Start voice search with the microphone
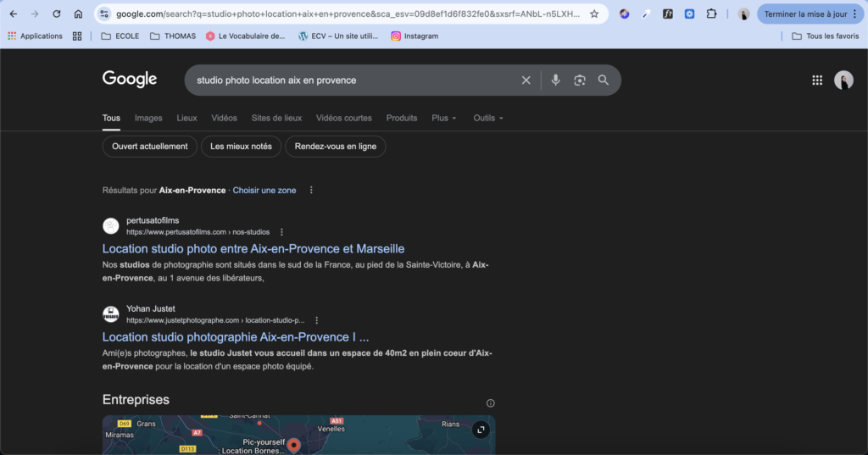This screenshot has height=455, width=868. coord(556,80)
